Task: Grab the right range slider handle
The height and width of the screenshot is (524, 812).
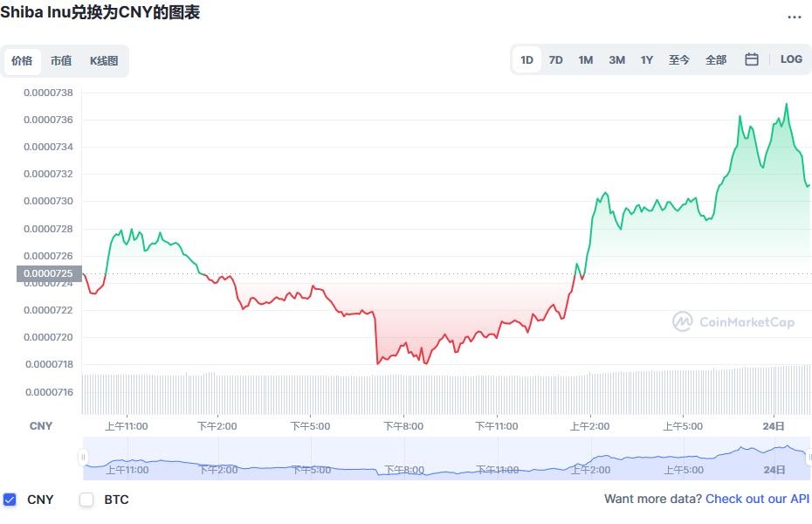Action: pos(809,458)
